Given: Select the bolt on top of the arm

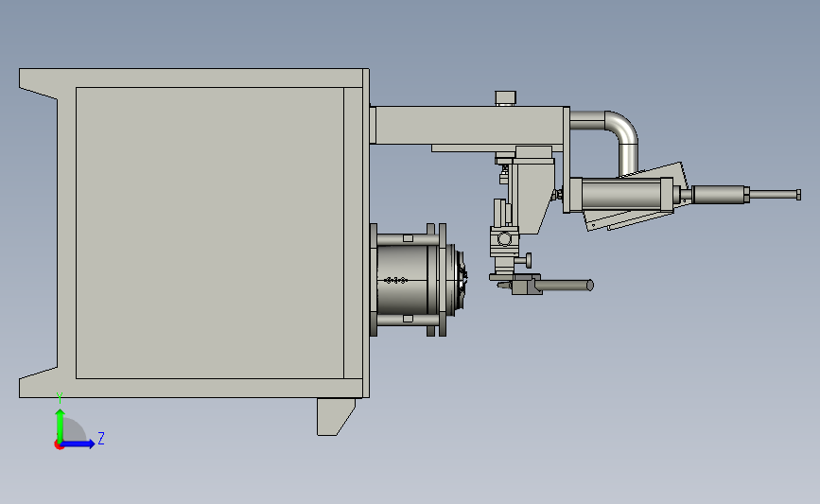Looking at the screenshot, I should point(505,98).
